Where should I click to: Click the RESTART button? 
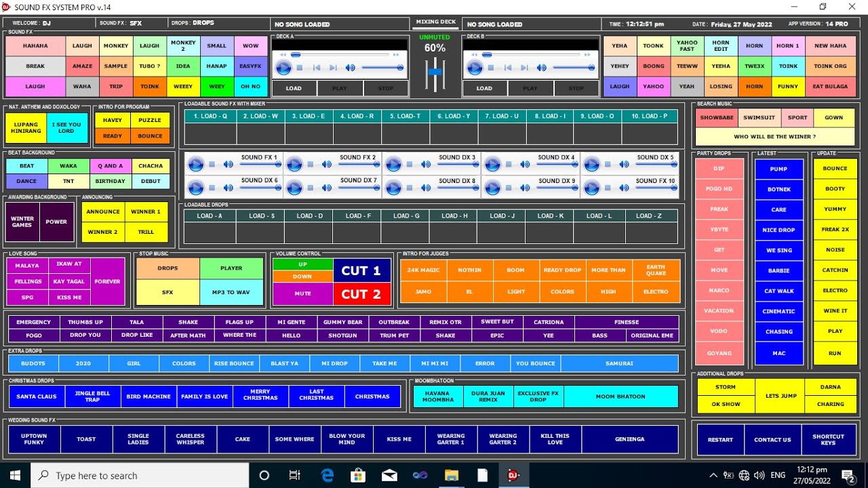click(720, 439)
